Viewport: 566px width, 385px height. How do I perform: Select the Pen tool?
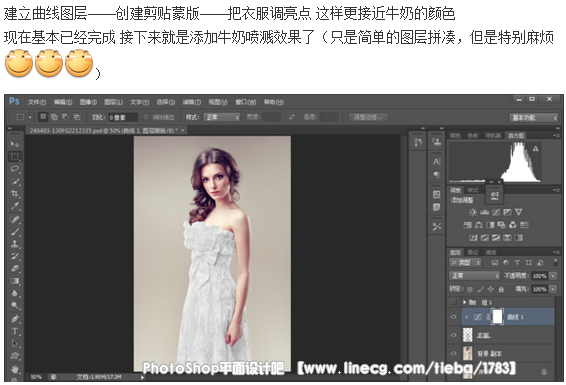coord(14,319)
